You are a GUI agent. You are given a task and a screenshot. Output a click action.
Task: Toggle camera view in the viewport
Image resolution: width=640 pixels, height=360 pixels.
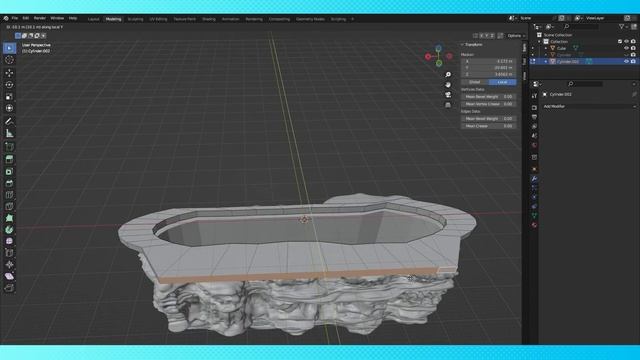tap(448, 95)
